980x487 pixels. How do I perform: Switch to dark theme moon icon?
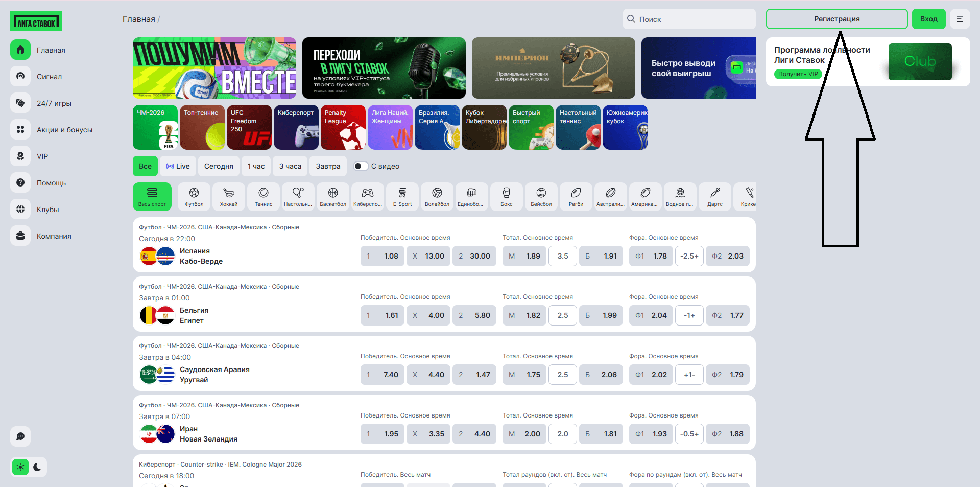tap(37, 467)
